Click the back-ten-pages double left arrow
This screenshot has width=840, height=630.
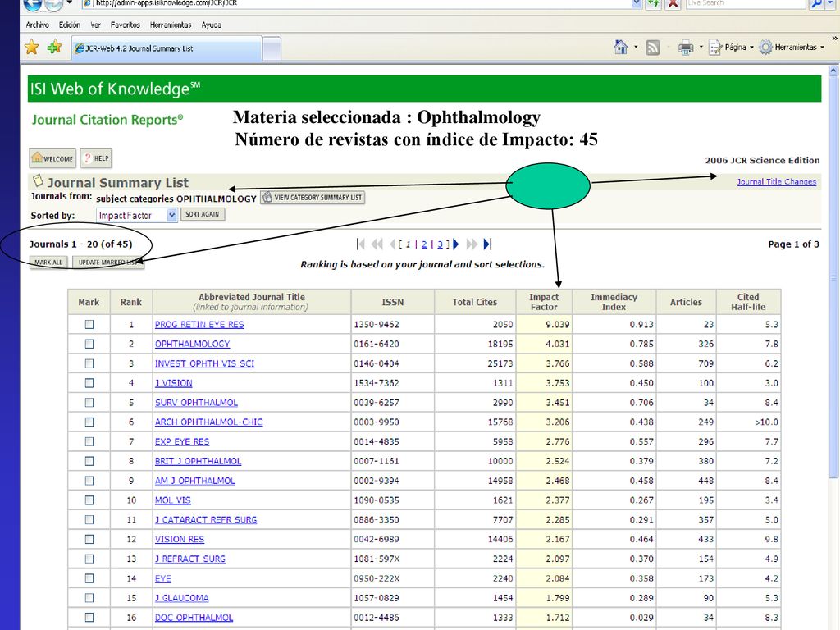377,244
